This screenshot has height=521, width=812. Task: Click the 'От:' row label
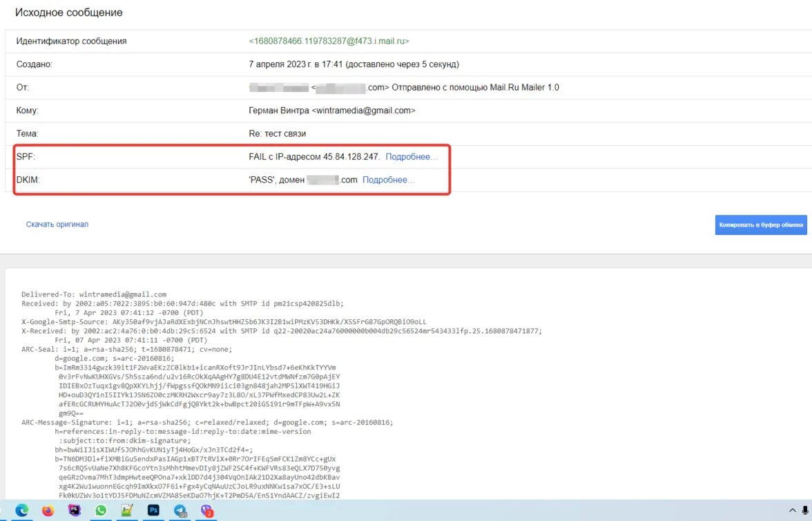(22, 88)
